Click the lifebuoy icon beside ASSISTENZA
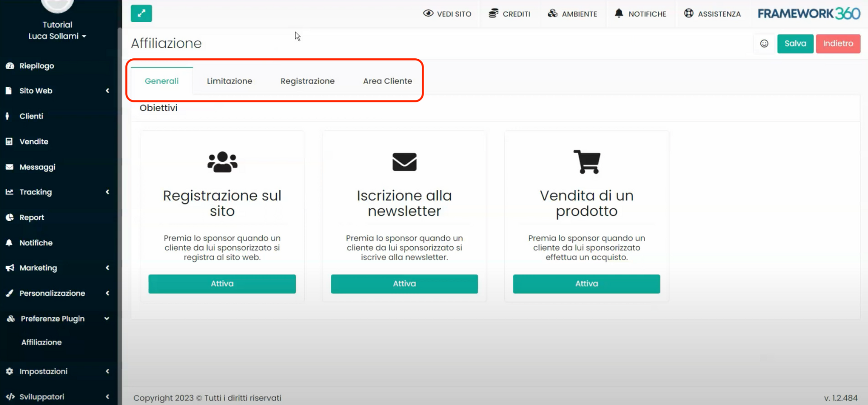The height and width of the screenshot is (405, 868). point(689,13)
